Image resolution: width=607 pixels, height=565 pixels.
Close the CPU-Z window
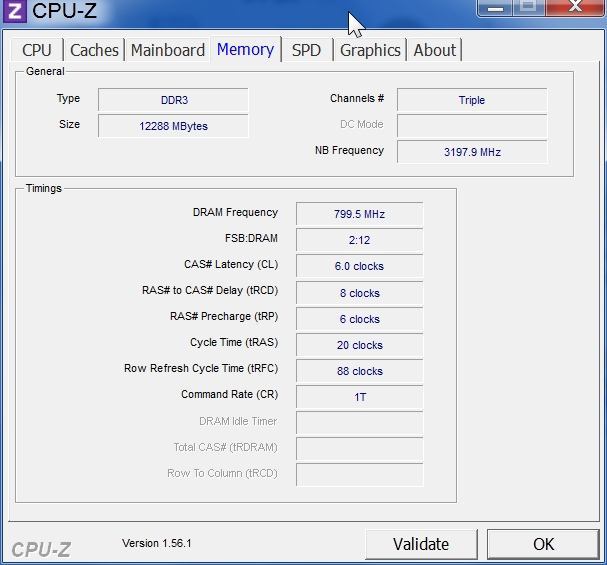(576, 8)
